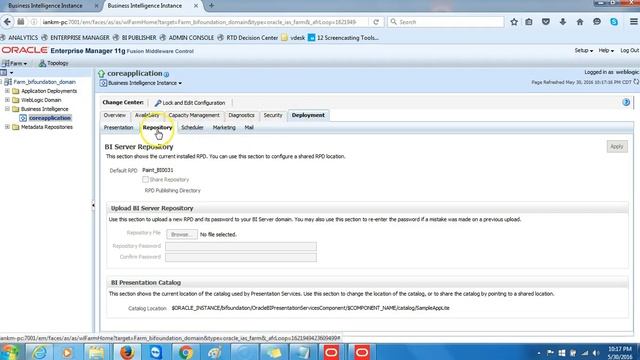640x360 pixels.
Task: Expand the Application Deployments folder
Action: click(x=7, y=91)
